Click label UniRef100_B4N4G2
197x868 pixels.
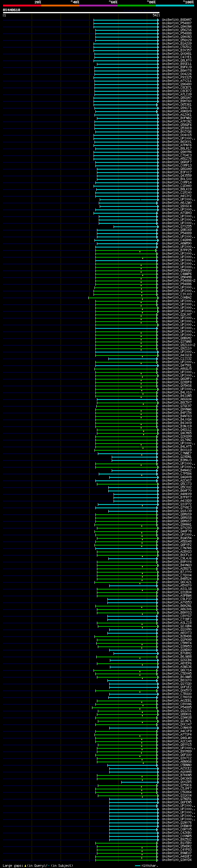click(x=177, y=470)
